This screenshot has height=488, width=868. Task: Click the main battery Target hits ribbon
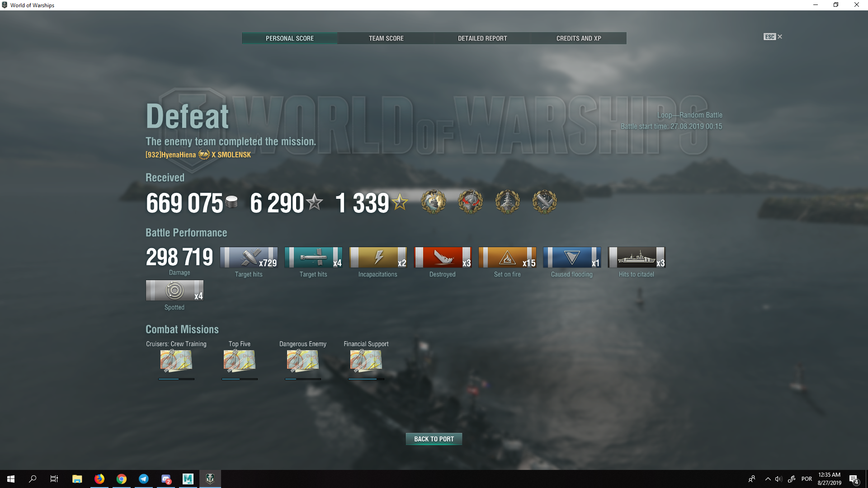click(x=249, y=257)
